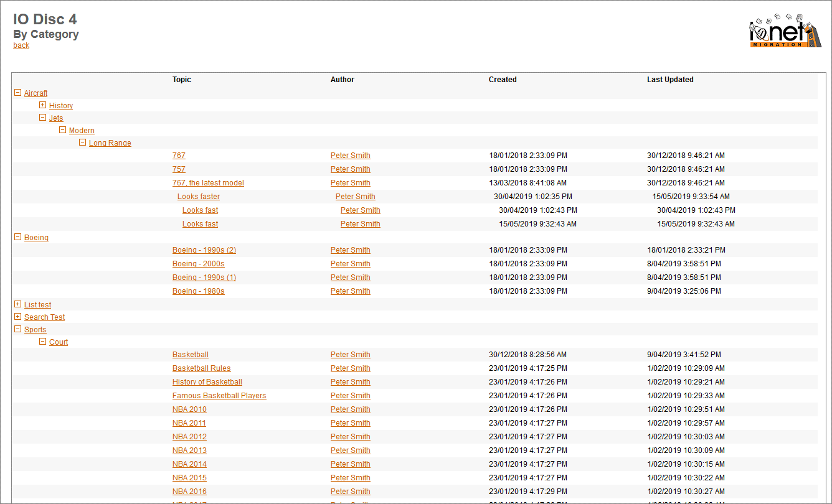Image resolution: width=832 pixels, height=504 pixels.
Task: Open the Basketball Rules topic
Action: point(202,368)
